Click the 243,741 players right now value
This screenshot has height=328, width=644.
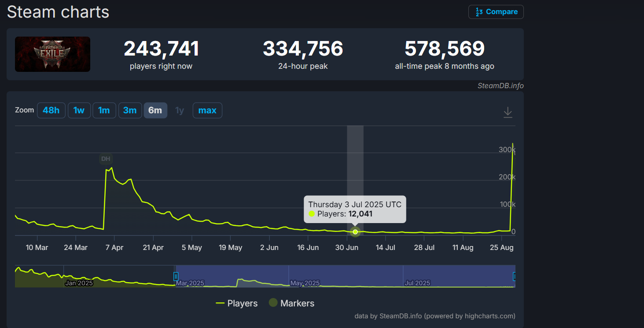click(x=161, y=48)
